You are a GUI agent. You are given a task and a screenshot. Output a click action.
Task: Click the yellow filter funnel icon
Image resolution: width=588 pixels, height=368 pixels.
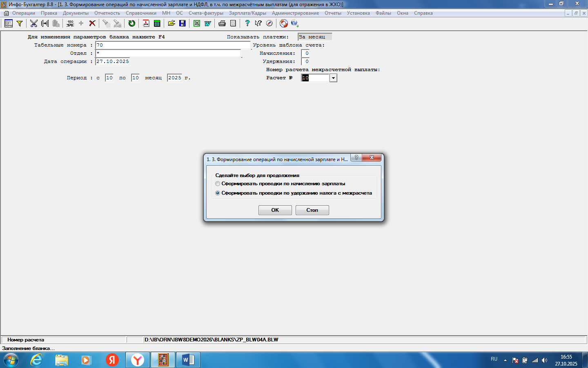pyautogui.click(x=19, y=23)
